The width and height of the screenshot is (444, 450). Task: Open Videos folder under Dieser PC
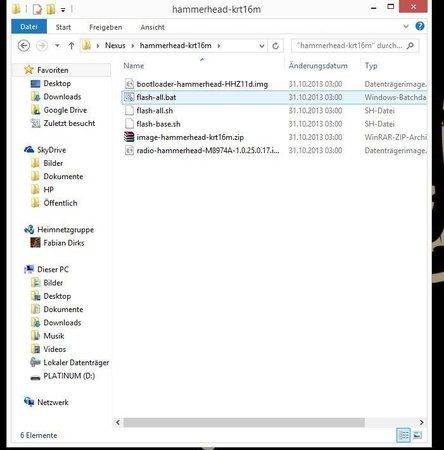pos(55,349)
